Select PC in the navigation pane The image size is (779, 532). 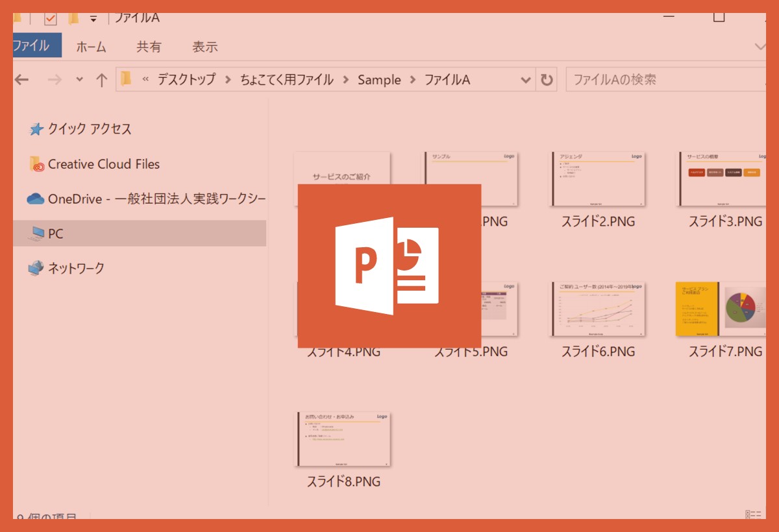56,234
